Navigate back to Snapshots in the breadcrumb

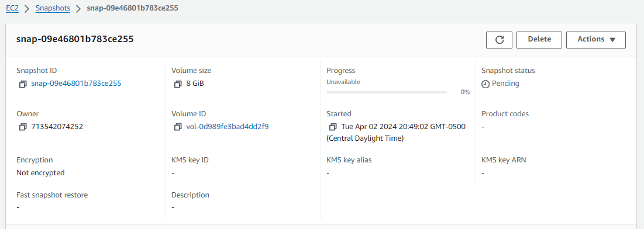click(53, 8)
